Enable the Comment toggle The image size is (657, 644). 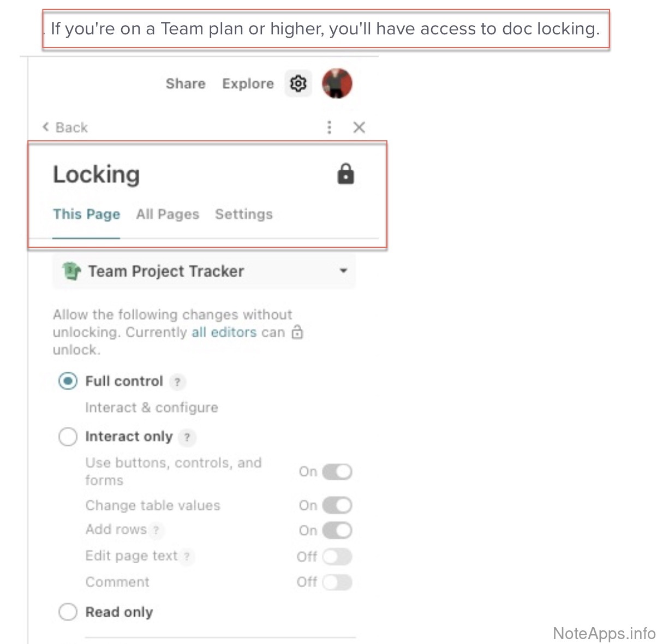pos(337,582)
